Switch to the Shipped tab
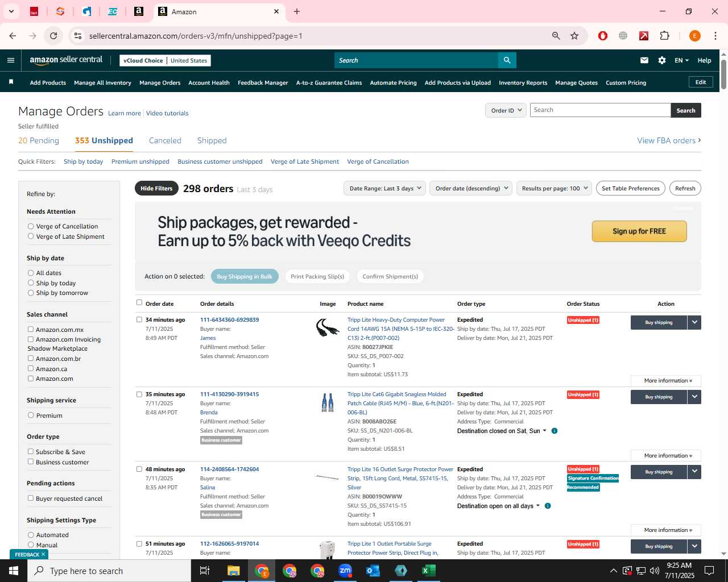Screen dimensions: 728x582 point(212,140)
